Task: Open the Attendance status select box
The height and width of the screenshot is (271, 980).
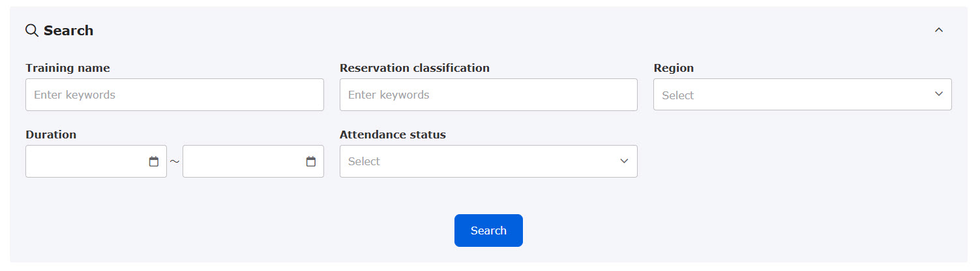Action: click(x=488, y=161)
